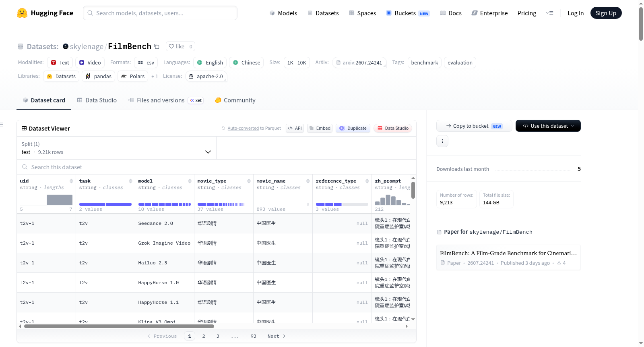Viewport: 644px width, 347px height.
Task: Click the benchmark tag
Action: 425,62
